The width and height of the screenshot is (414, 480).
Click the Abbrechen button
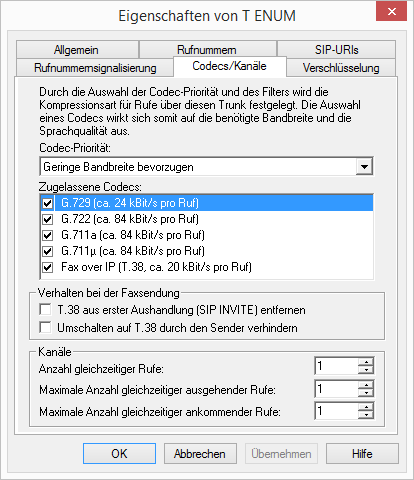200,454
